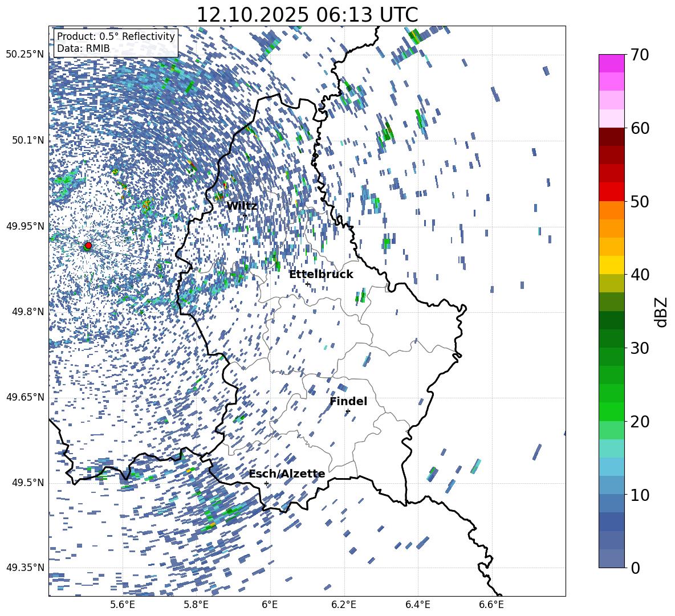Click the Esch/Alzette city label
Screen dimensions: 675x616
click(x=287, y=474)
